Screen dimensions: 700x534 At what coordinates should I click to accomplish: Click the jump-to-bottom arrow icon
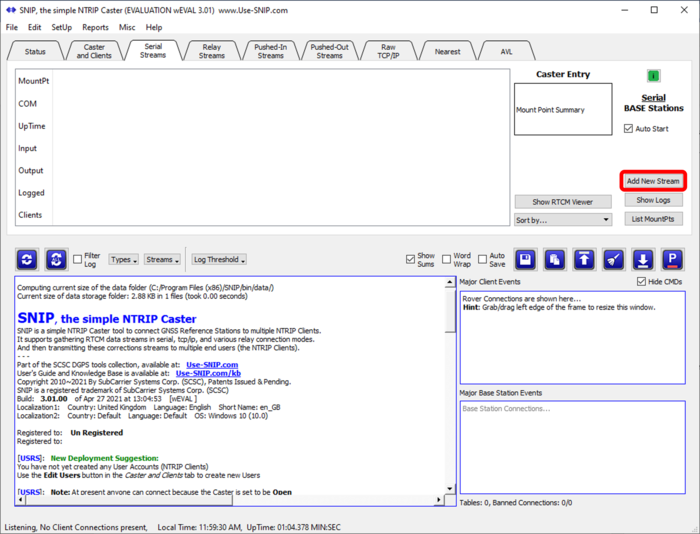(x=643, y=259)
